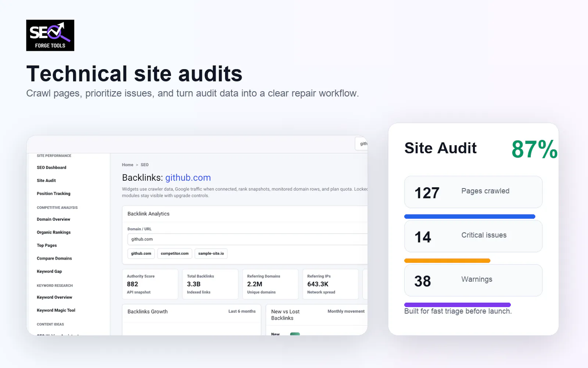
Task: Click the Backlink Analytics panel title
Action: [148, 214]
